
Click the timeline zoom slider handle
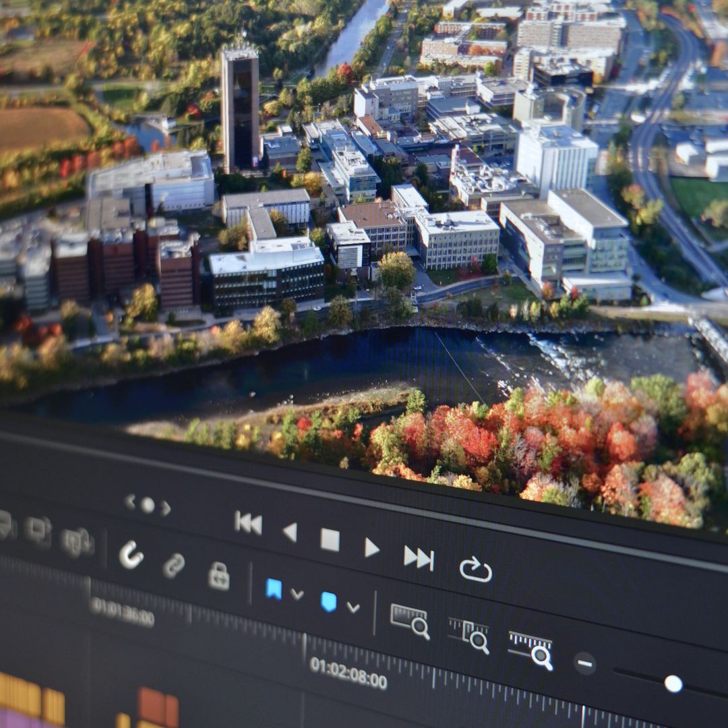coord(673,684)
